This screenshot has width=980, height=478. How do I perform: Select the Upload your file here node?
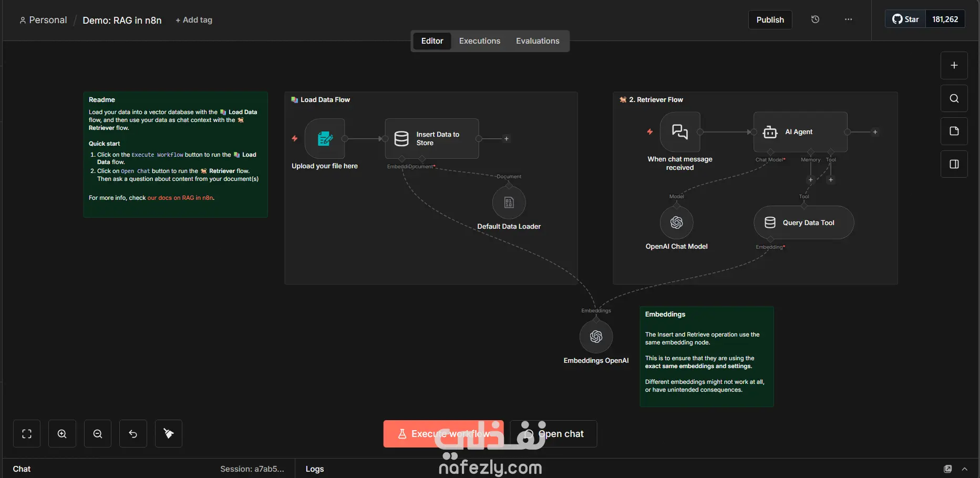[325, 138]
